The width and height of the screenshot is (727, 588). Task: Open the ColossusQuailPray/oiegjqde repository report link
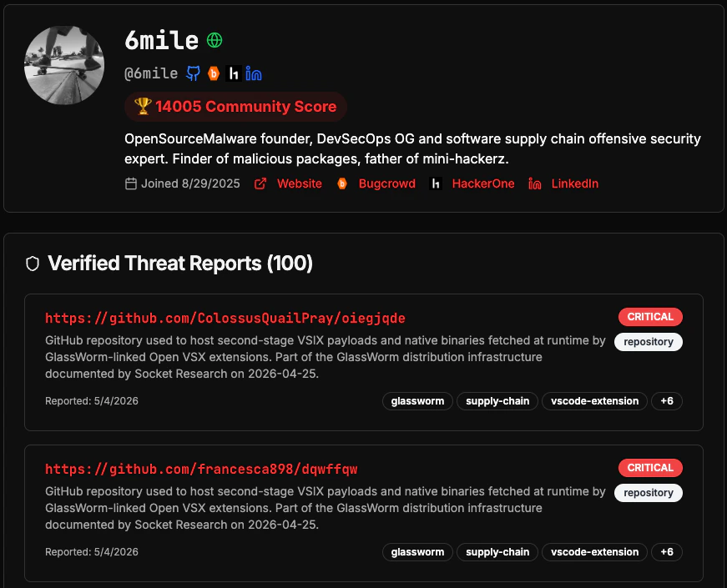(225, 319)
